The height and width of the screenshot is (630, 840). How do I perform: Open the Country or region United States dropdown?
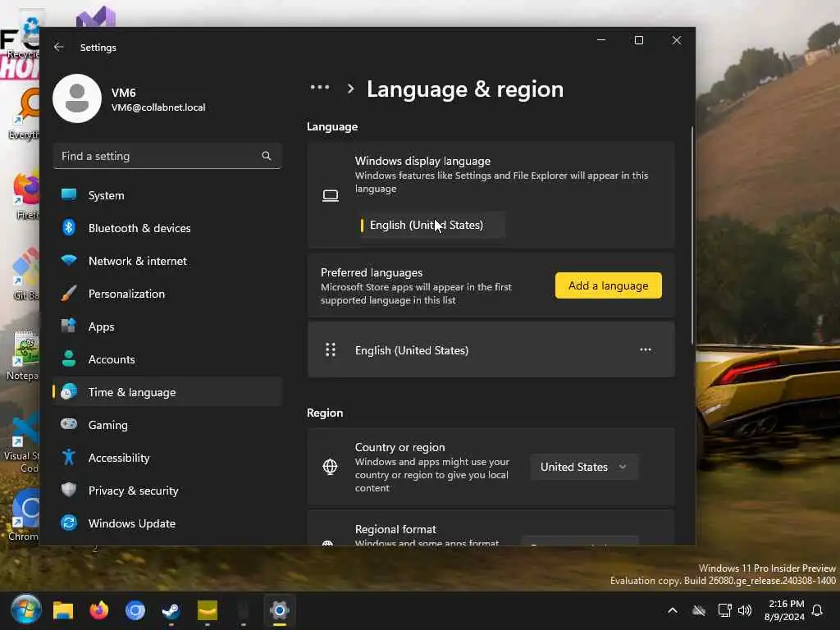click(584, 467)
